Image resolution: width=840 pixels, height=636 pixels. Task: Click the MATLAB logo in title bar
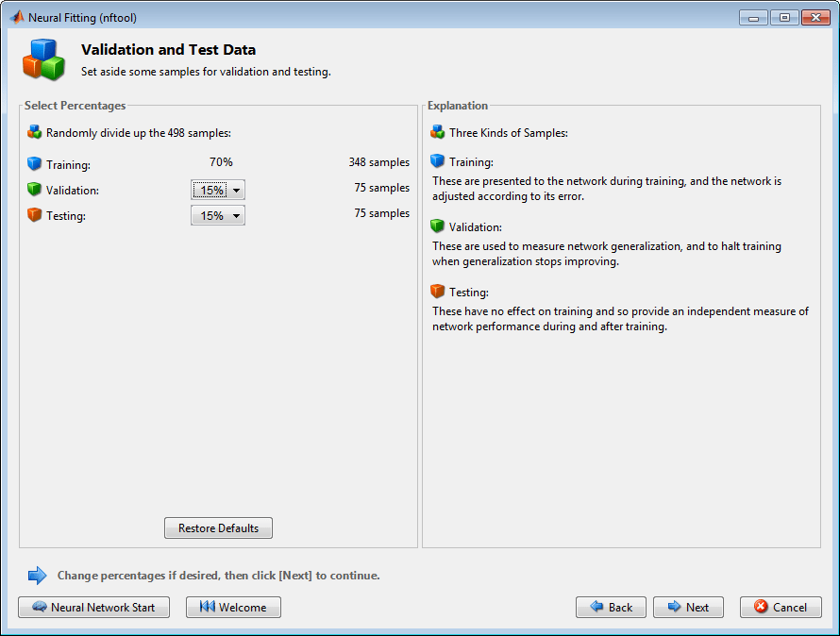pyautogui.click(x=17, y=17)
